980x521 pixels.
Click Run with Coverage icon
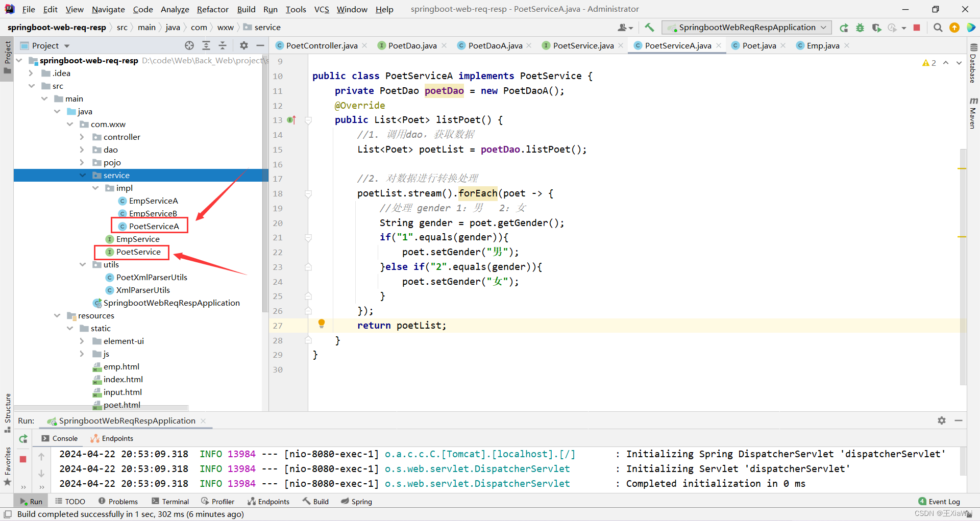(x=876, y=28)
